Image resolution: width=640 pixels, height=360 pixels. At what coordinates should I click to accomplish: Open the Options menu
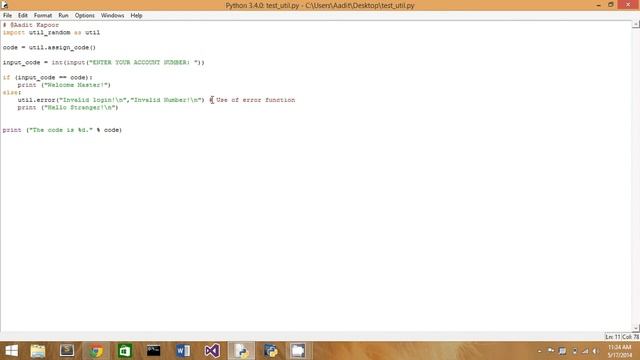(x=84, y=16)
